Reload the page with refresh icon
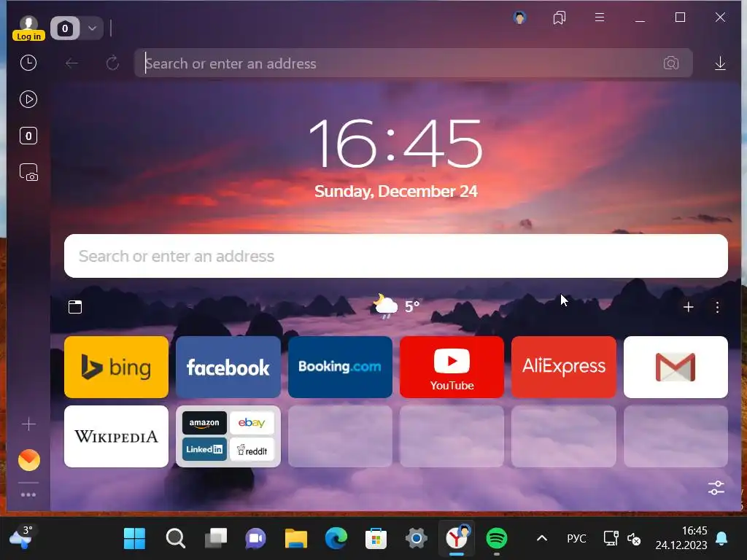 112,63
